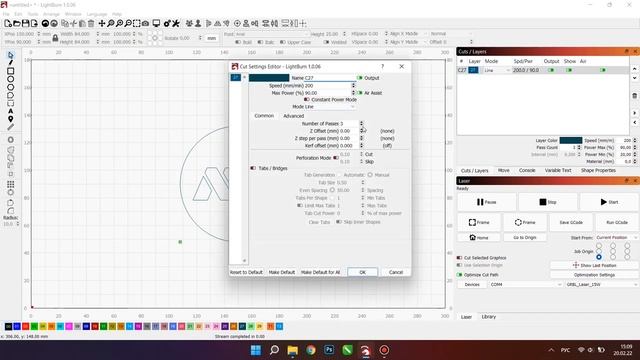This screenshot has width=640, height=360.
Task: Open the Grid Array tool
Action: 11,184
